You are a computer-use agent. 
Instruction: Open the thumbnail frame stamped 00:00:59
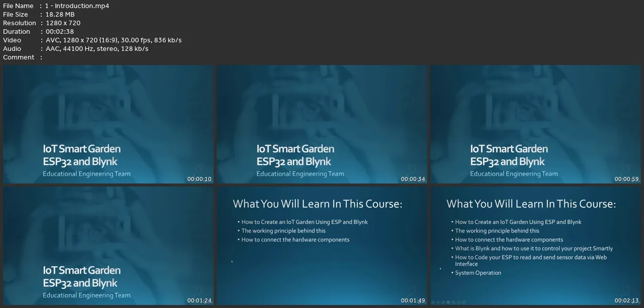tap(536, 124)
